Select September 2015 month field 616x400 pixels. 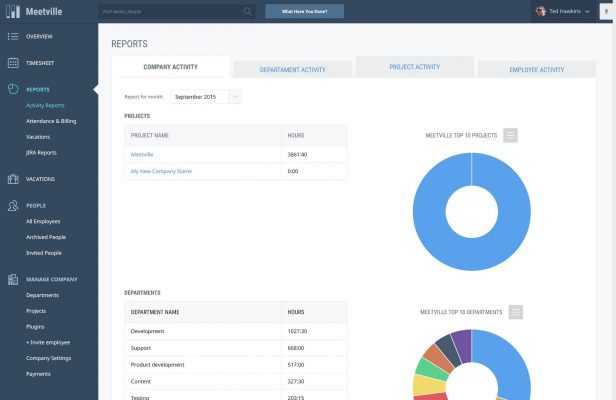(199, 97)
